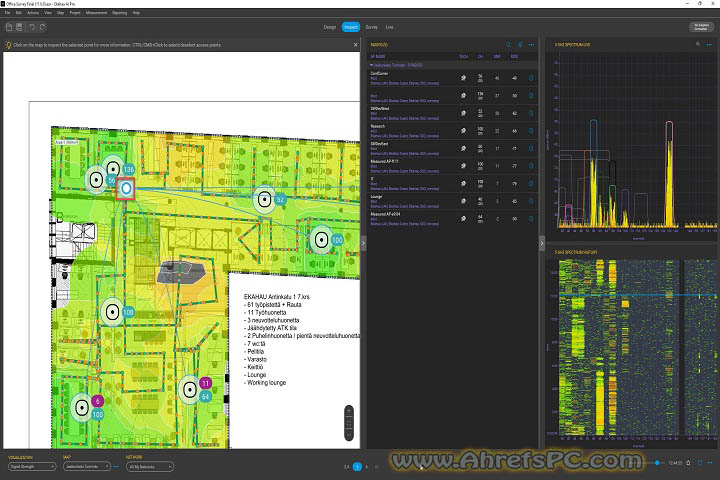Screen dimensions: 720x480
Task: Sort radios by the AP NAME column header
Action: (x=378, y=56)
